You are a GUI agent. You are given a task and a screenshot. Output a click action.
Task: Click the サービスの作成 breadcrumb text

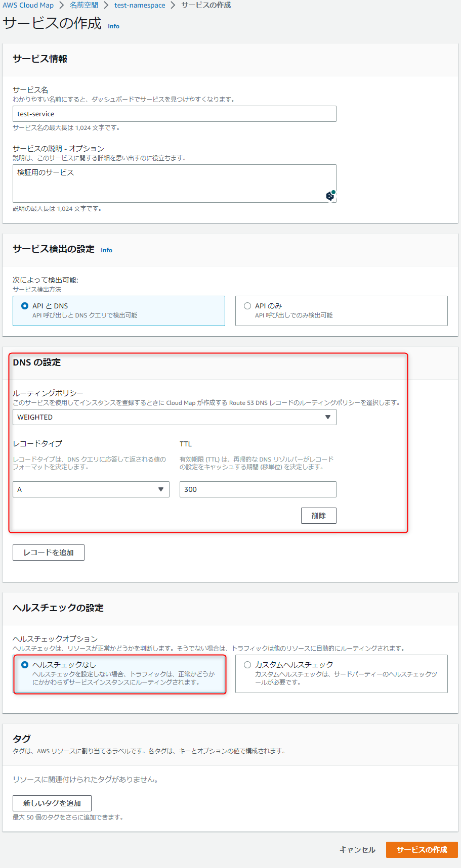(206, 5)
